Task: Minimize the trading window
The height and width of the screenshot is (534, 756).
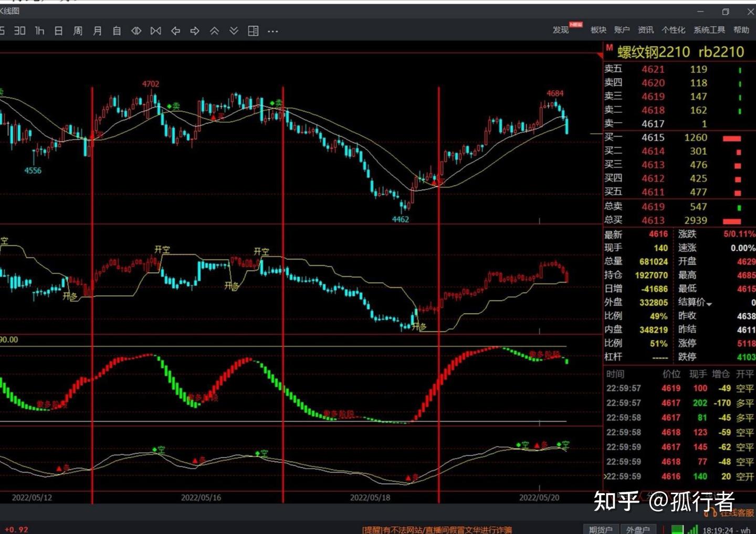Action: tap(700, 12)
